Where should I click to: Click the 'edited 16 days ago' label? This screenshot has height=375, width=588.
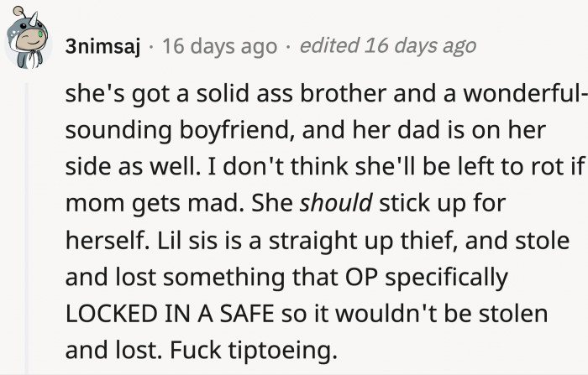tap(388, 45)
